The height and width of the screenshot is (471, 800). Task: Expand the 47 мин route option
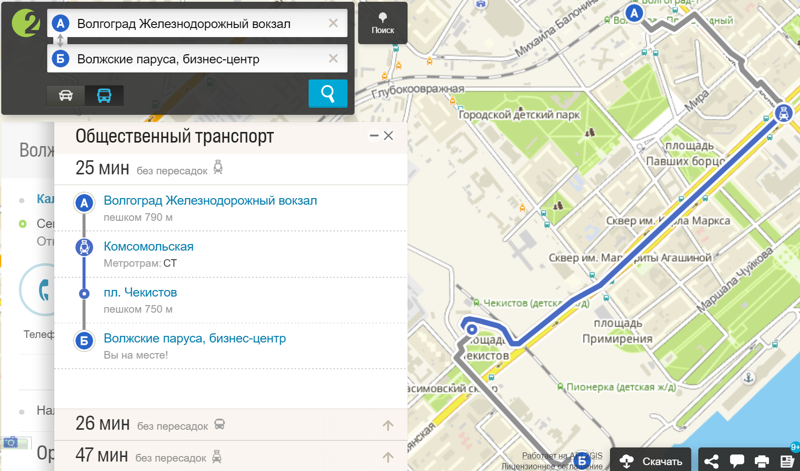tap(231, 456)
